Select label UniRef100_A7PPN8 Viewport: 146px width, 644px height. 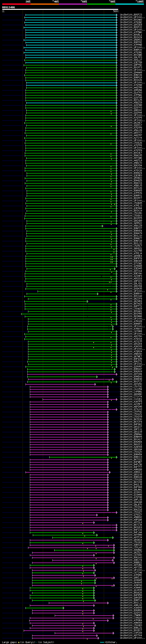click(131, 45)
